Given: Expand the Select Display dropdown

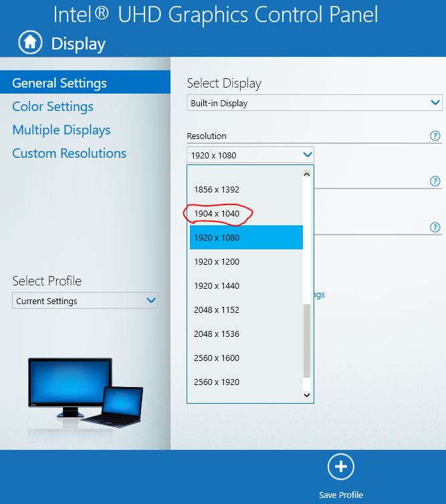Looking at the screenshot, I should pos(314,103).
